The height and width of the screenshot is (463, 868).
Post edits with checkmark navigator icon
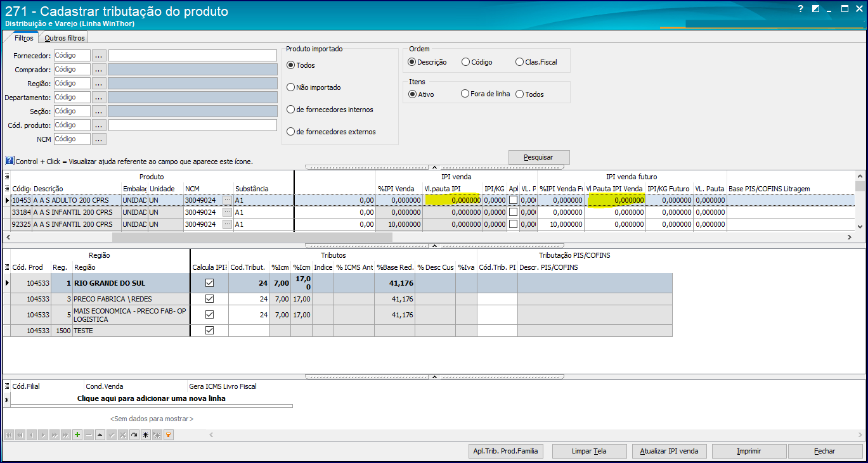click(x=112, y=435)
